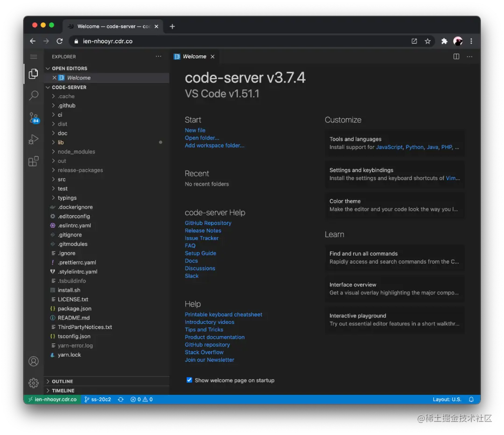
Task: Click Find and run all commands card
Action: click(x=394, y=258)
